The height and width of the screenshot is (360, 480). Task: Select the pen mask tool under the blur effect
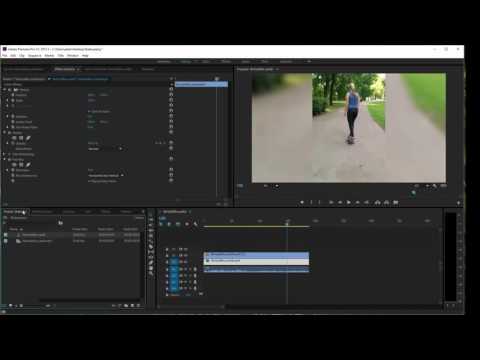[28, 165]
